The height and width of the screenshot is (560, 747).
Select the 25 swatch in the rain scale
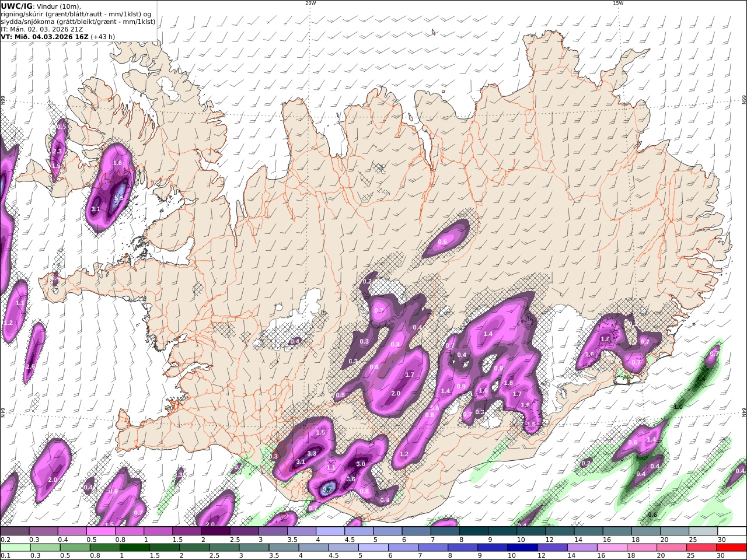702,548
